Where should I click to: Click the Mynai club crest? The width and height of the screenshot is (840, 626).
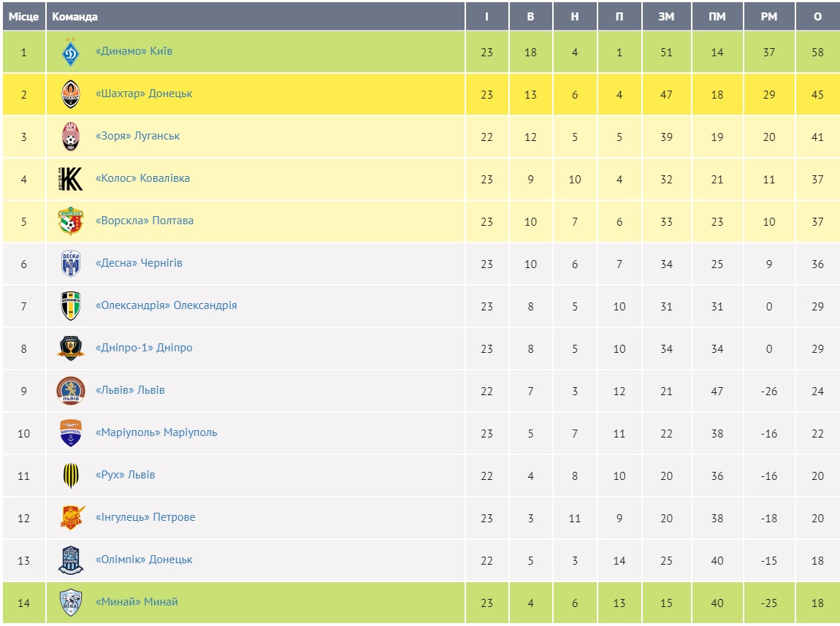71,603
